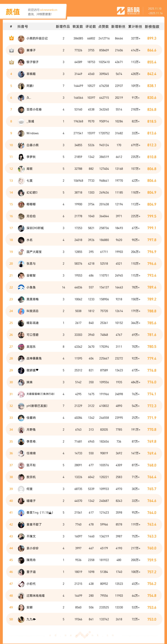The width and height of the screenshot is (167, 644).
Task: Click the bronze crown rank-three icon
Action: point(11,62)
